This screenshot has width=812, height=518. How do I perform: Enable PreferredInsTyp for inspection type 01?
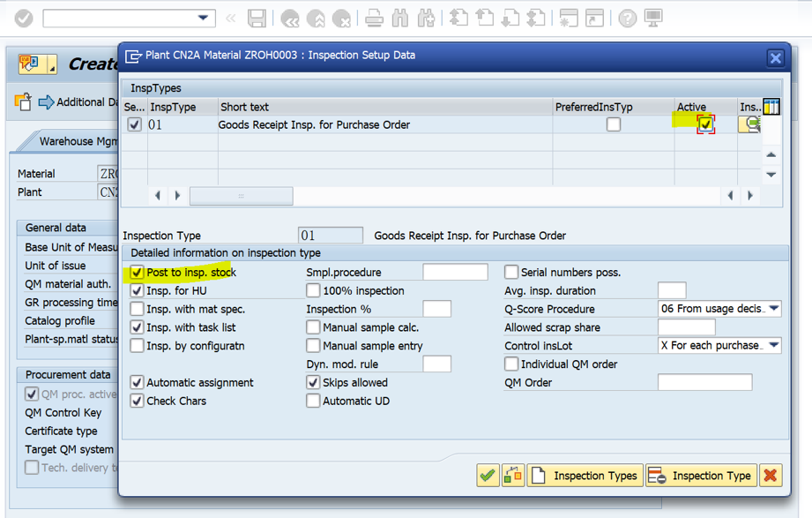point(613,124)
